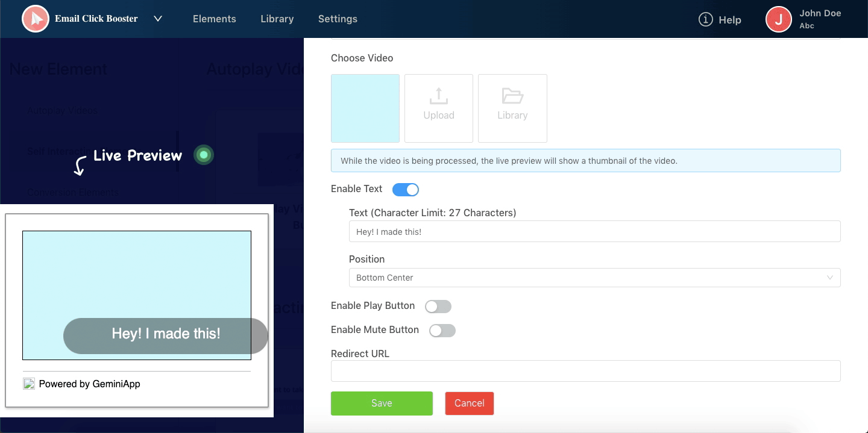Screen dimensions: 868x433
Task: Click the Help info icon
Action: pyautogui.click(x=705, y=19)
